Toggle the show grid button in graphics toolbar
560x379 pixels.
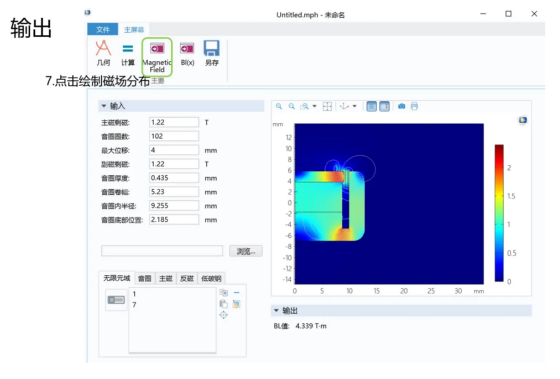371,106
